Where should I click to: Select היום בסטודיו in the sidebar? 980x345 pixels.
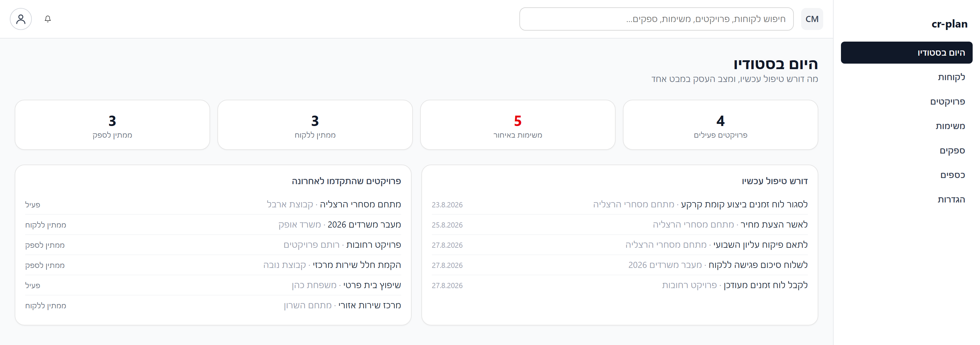(x=907, y=52)
